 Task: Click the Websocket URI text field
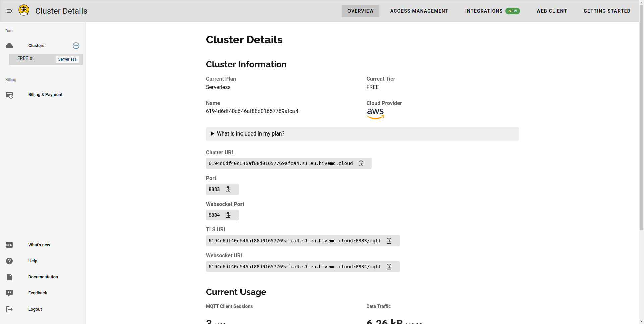click(x=303, y=267)
